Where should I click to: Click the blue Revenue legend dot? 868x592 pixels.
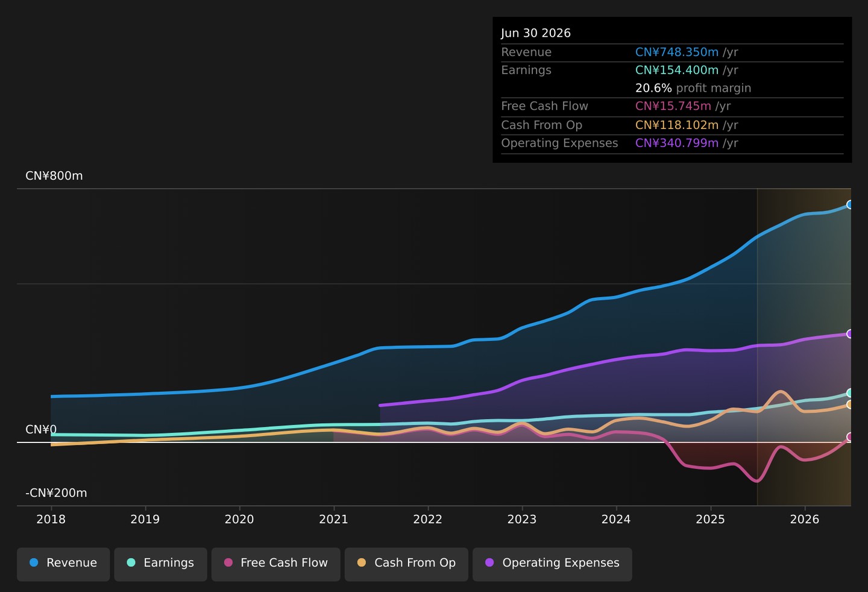[x=34, y=562]
